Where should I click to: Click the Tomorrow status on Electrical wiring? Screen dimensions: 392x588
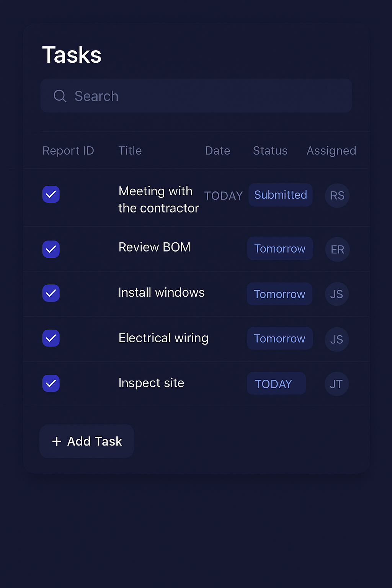click(x=279, y=338)
